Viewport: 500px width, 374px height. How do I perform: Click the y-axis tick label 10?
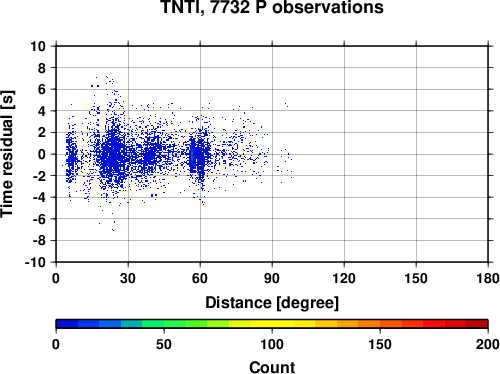coord(38,46)
